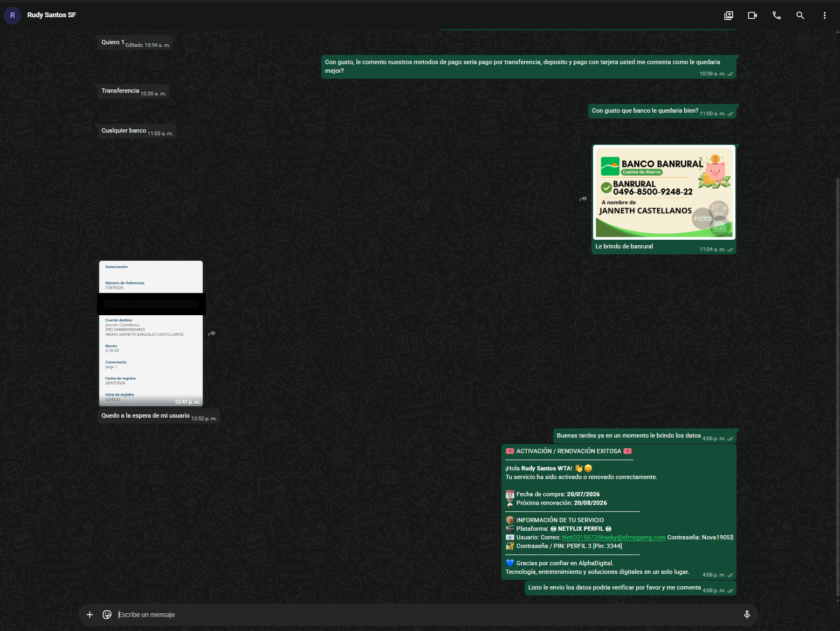The width and height of the screenshot is (840, 631).
Task: Forward the transfer receipt image message
Action: point(212,334)
